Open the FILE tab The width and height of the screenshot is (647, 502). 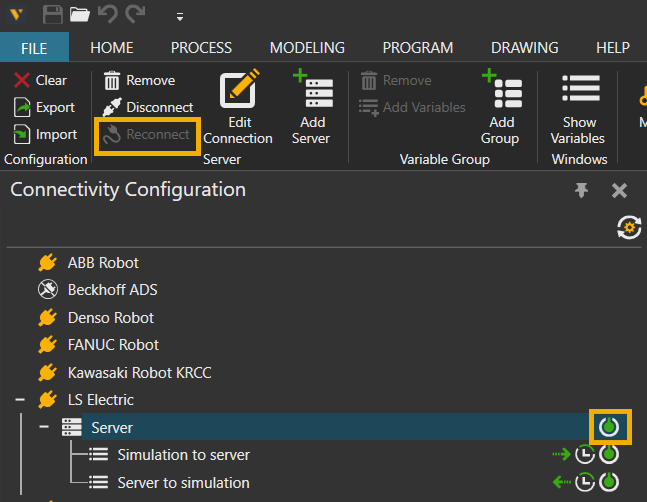tap(34, 47)
